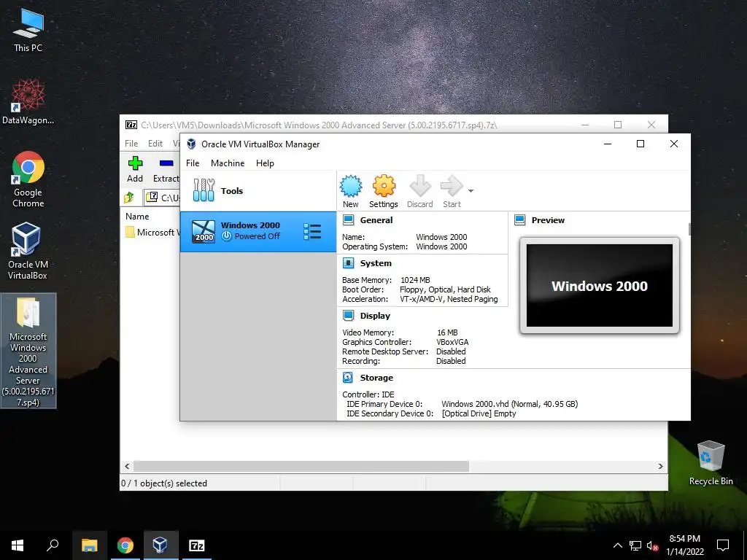Click the 7-Zip address path field
The image size is (747, 560).
(163, 197)
